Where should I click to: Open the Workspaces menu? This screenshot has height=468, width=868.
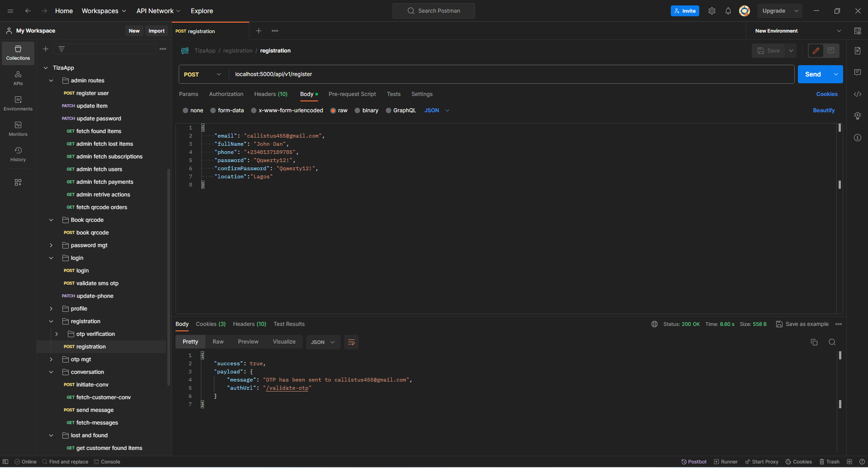[x=104, y=11]
